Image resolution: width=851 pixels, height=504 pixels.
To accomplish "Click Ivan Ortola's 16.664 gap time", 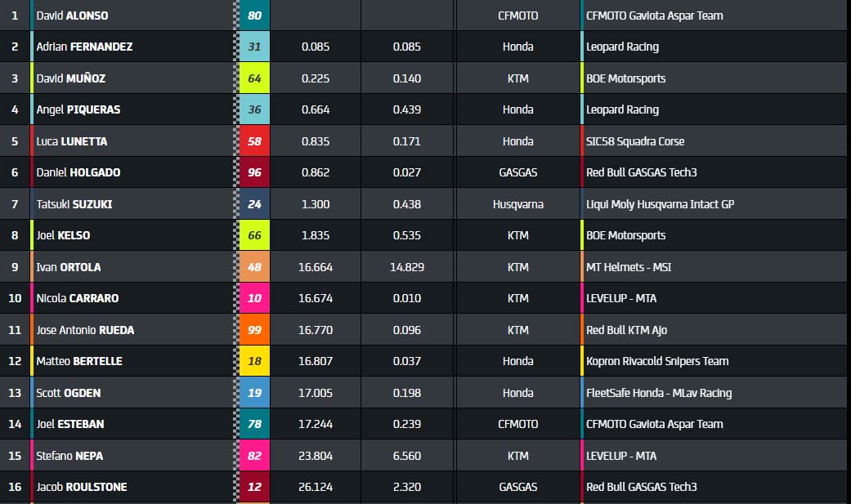I will (316, 267).
